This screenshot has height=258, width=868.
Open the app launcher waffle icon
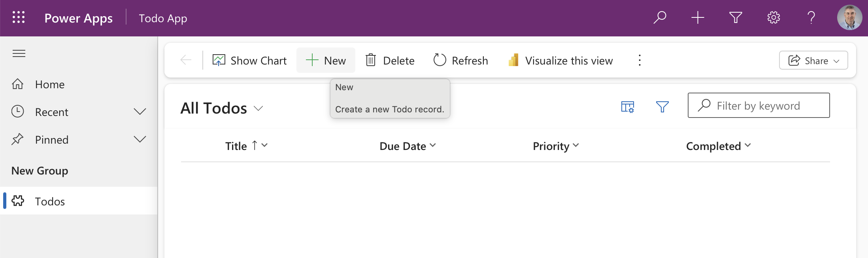point(19,17)
